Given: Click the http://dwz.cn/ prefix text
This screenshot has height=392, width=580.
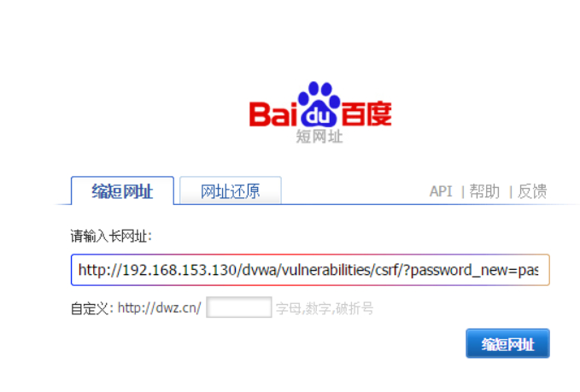Looking at the screenshot, I should (160, 307).
